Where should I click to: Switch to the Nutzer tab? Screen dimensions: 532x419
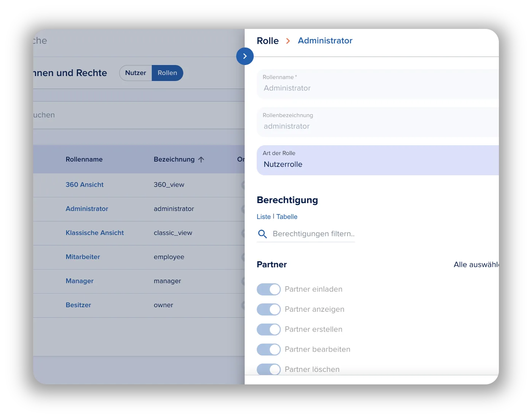click(135, 73)
